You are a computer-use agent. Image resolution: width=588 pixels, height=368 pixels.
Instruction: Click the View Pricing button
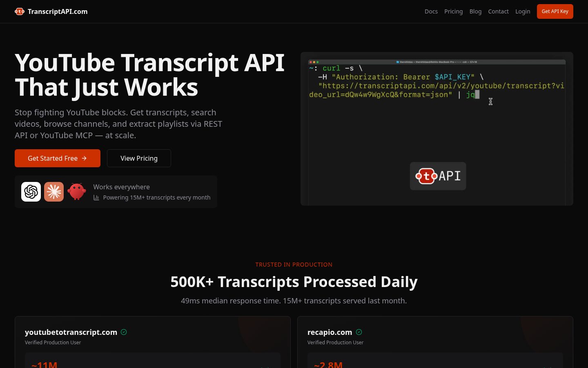[x=139, y=158]
